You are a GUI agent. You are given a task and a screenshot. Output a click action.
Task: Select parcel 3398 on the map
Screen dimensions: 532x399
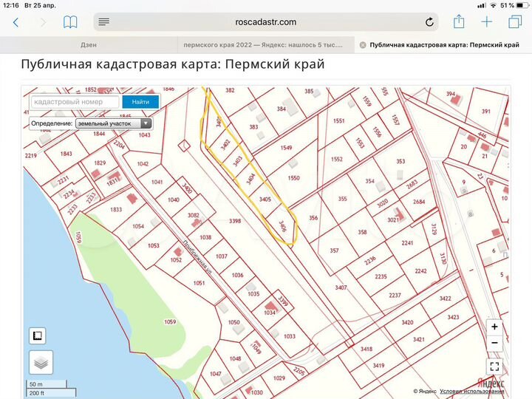click(x=235, y=221)
